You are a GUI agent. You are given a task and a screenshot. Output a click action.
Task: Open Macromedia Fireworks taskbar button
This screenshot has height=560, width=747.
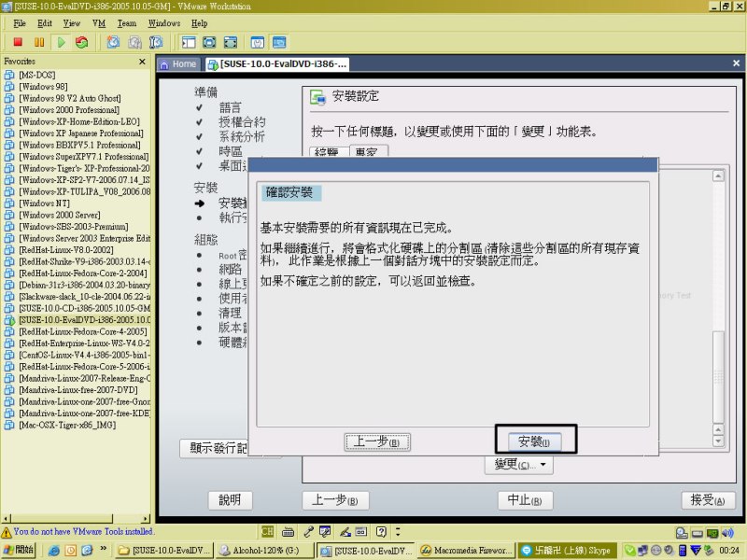click(x=468, y=551)
